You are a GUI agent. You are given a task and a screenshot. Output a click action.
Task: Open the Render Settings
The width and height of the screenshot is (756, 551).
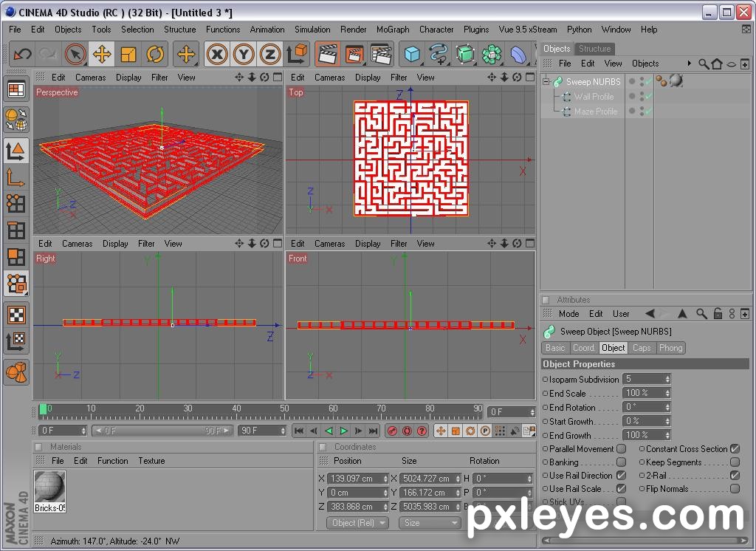[x=382, y=54]
